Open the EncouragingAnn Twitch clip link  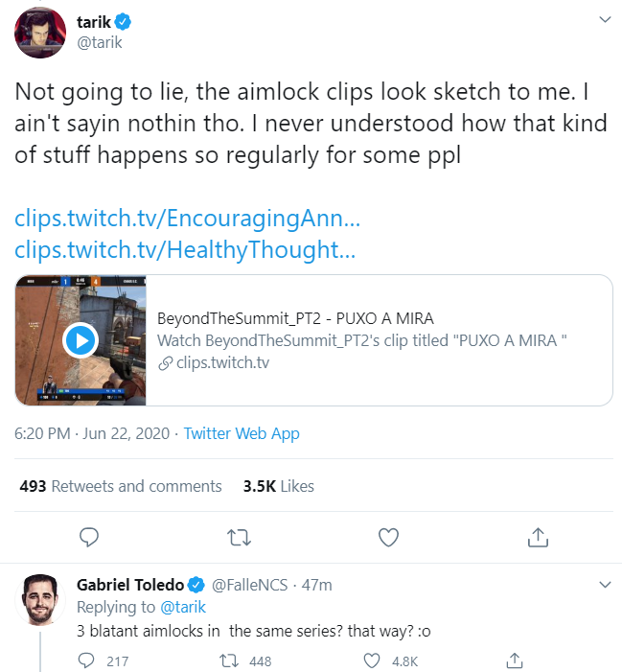point(188,218)
